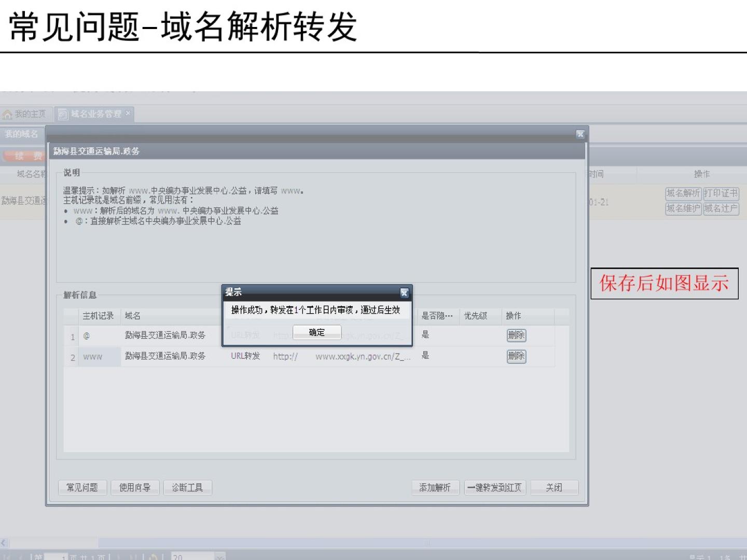Close the domain resolution window via X

580,134
